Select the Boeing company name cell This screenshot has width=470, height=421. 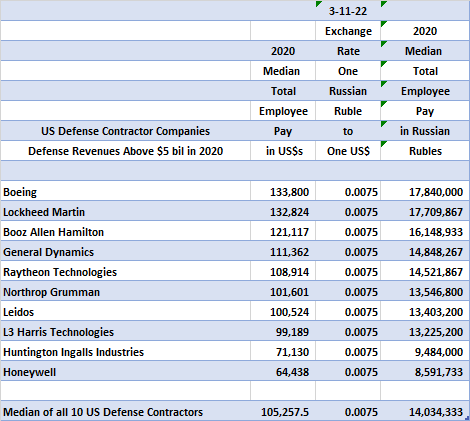125,192
